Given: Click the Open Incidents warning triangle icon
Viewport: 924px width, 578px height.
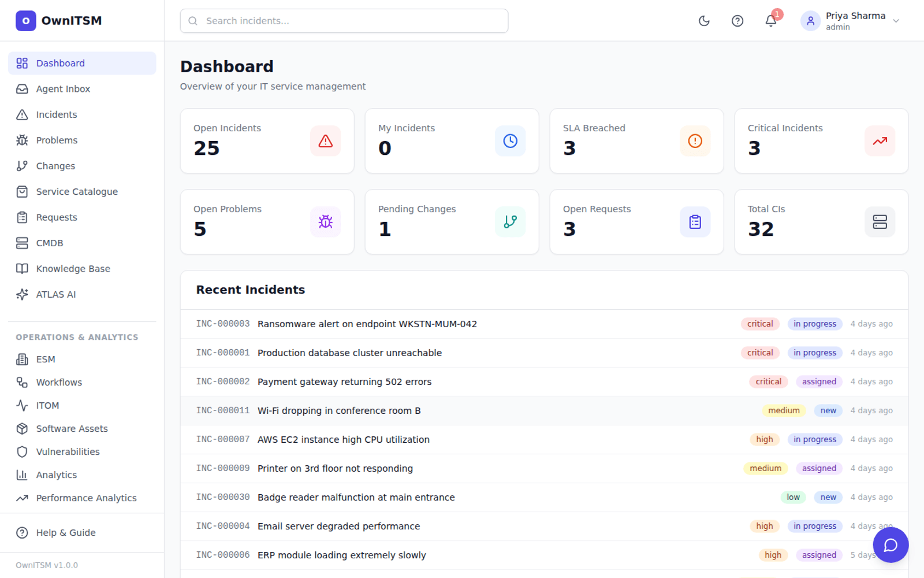Looking at the screenshot, I should [326, 141].
